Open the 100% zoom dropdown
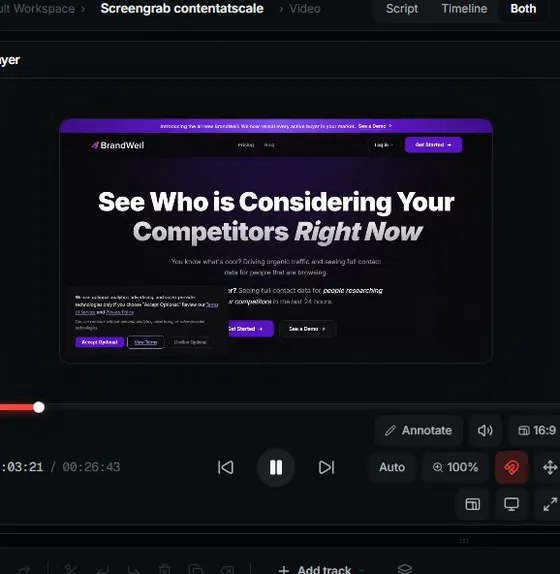Image resolution: width=560 pixels, height=574 pixels. click(455, 467)
